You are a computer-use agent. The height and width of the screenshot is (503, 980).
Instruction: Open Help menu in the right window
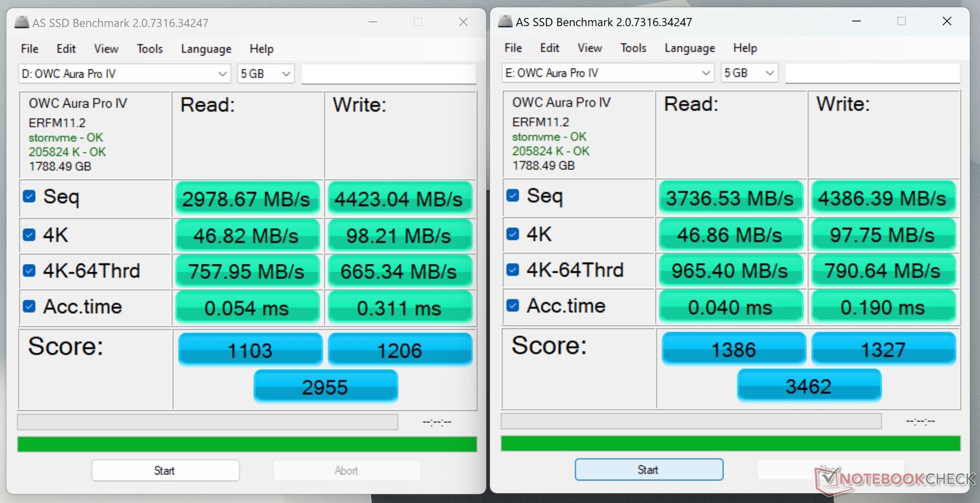745,47
